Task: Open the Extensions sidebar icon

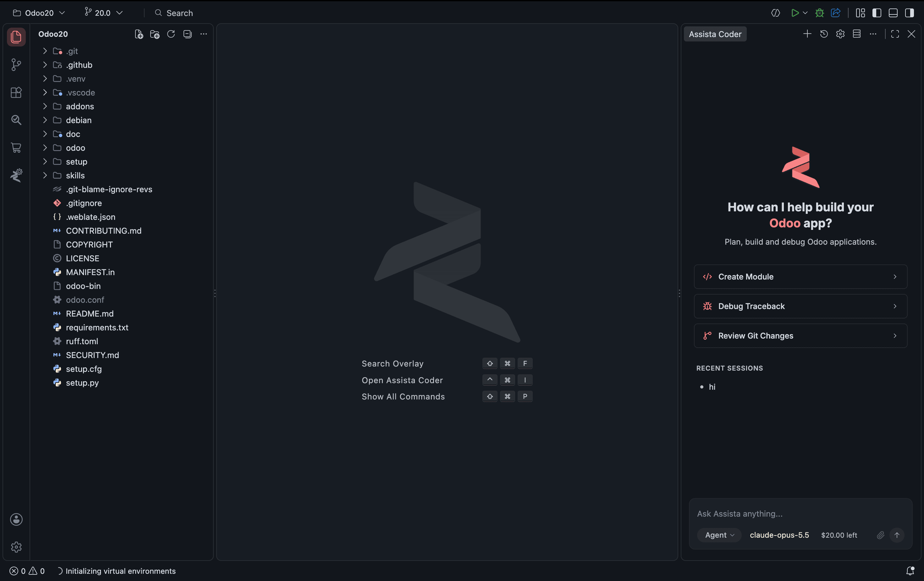Action: (16, 92)
